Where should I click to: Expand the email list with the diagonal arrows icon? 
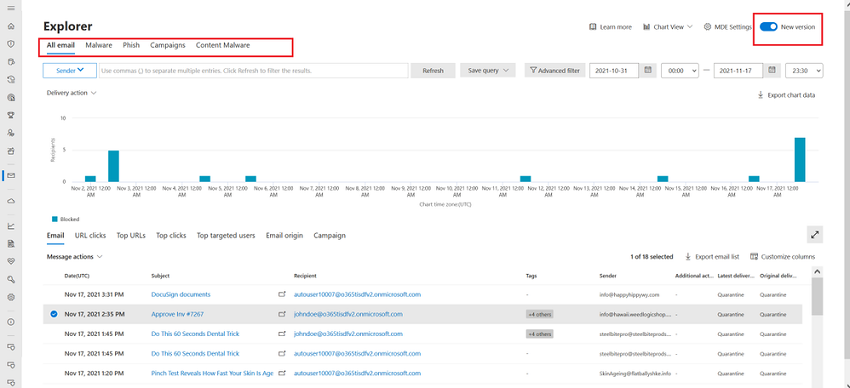pos(815,235)
